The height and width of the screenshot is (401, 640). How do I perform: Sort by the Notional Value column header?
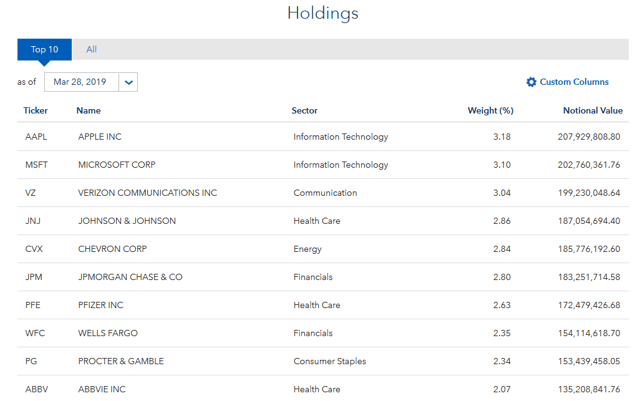coord(593,111)
